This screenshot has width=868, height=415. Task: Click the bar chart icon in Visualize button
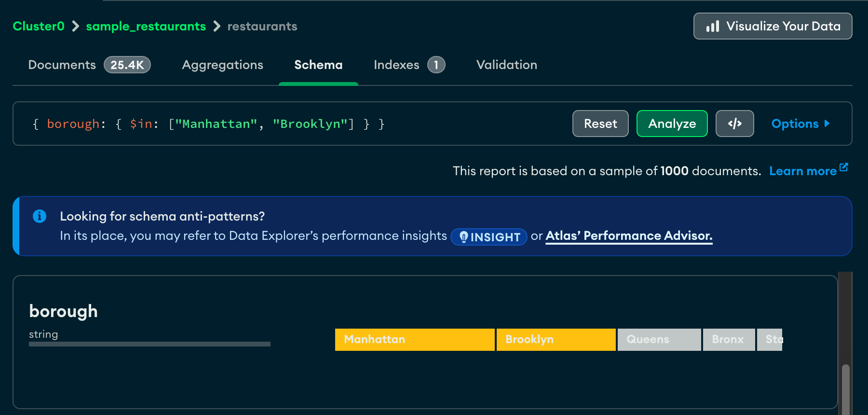coord(712,26)
